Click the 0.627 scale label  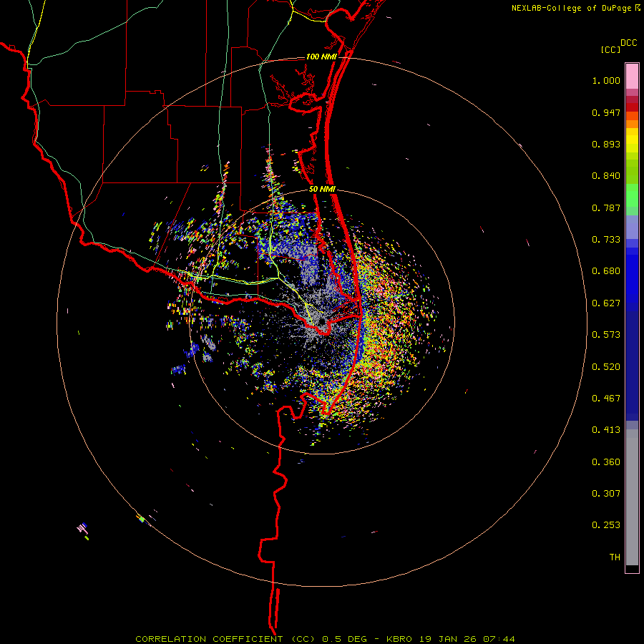click(x=606, y=303)
